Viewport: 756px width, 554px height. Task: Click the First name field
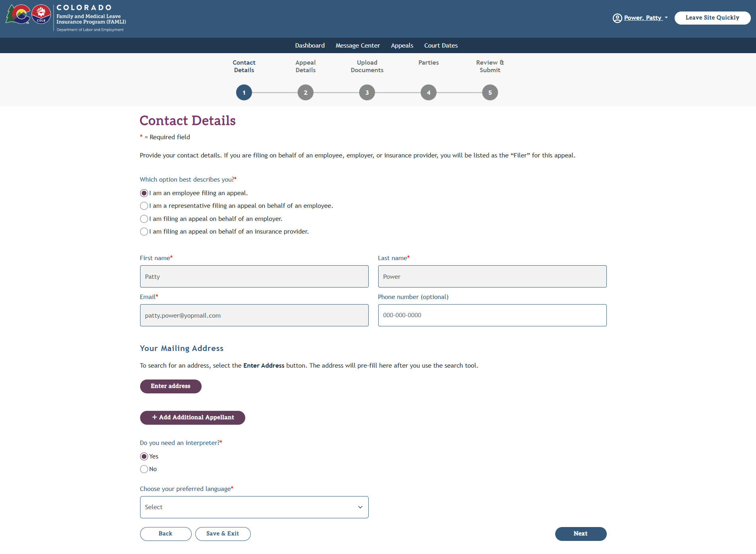(x=254, y=276)
